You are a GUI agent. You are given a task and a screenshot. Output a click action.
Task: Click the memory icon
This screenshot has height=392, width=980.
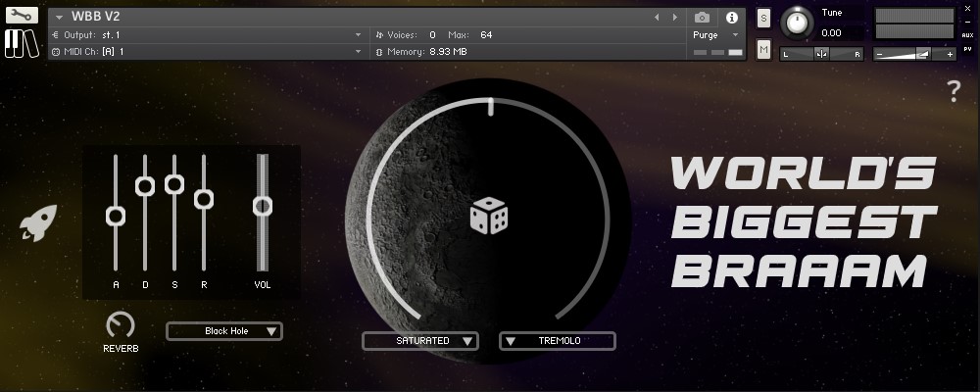[x=379, y=52]
